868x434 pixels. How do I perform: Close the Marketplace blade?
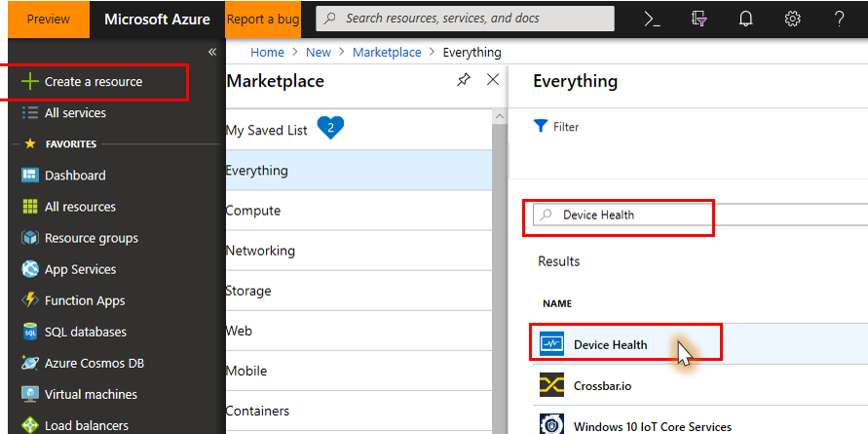click(493, 80)
